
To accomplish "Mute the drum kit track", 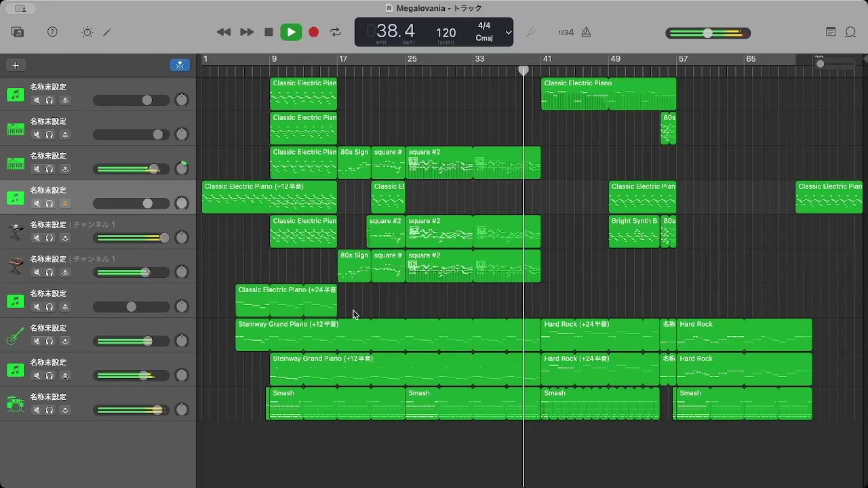I will (37, 410).
